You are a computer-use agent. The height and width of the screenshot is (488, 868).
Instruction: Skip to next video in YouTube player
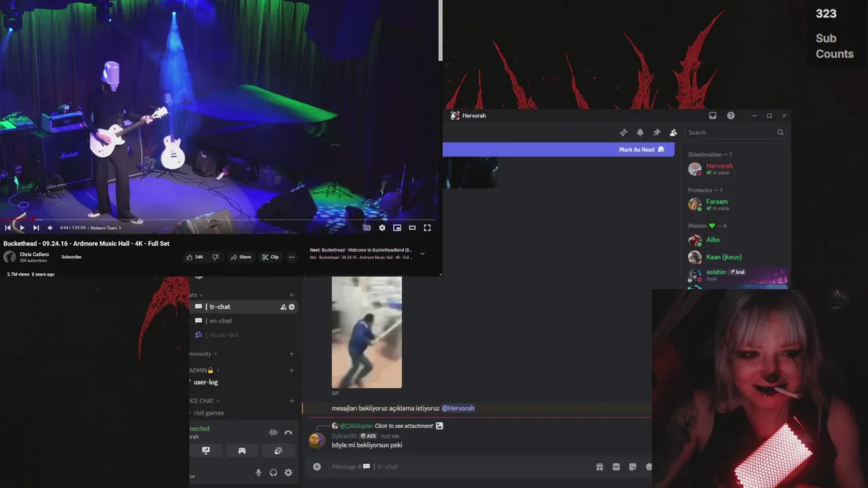tap(36, 228)
